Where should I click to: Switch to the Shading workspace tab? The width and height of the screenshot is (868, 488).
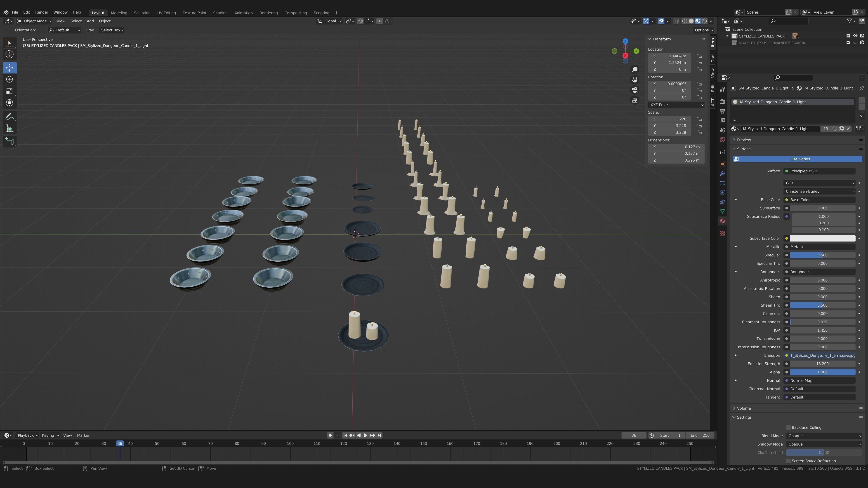[220, 13]
